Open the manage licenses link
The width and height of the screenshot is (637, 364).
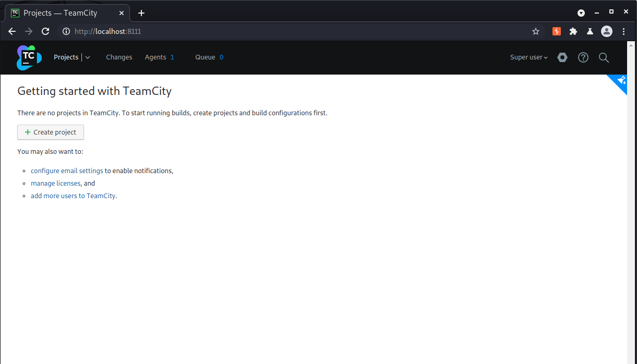pos(55,184)
